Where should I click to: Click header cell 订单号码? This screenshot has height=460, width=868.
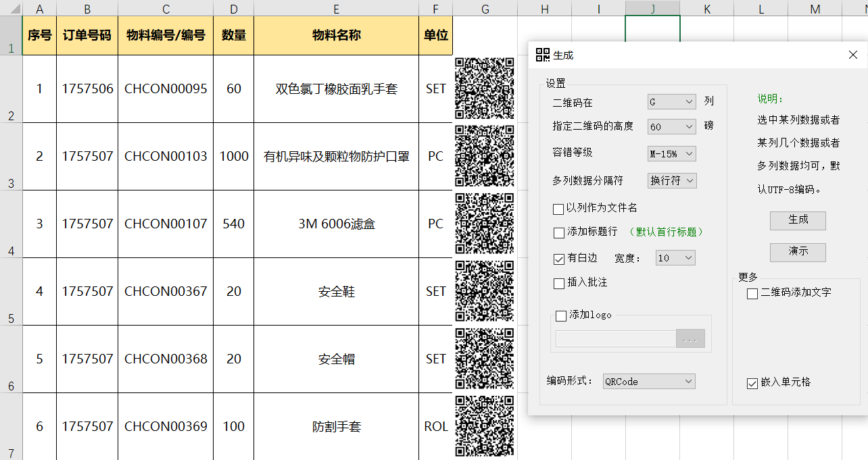(87, 36)
